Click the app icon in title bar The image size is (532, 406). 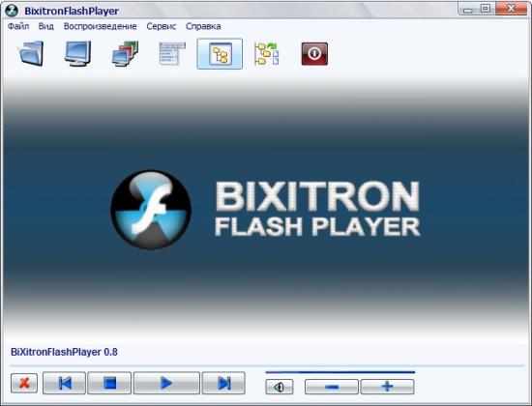coord(12,11)
